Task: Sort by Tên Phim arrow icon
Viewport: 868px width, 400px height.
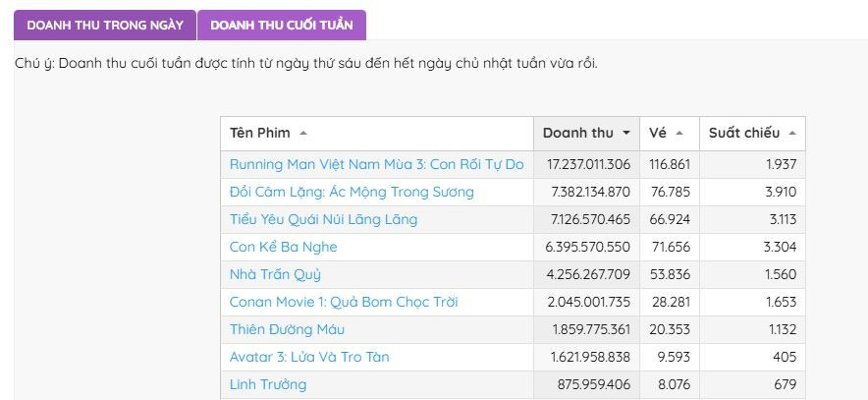Action: 302,134
